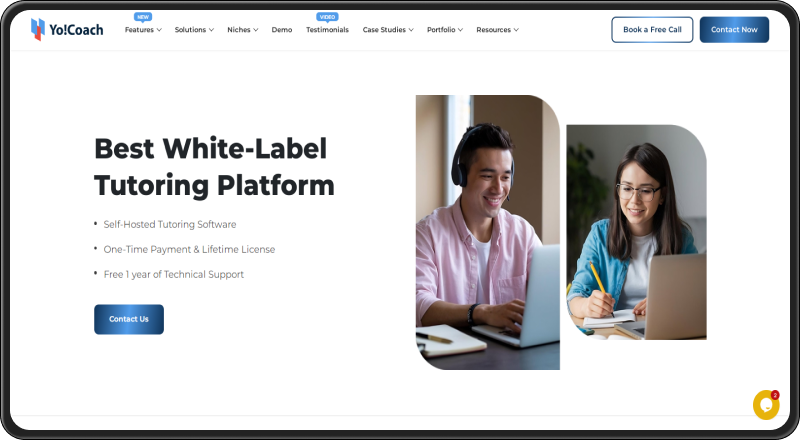800x440 pixels.
Task: Go to the Demo page
Action: tap(282, 30)
